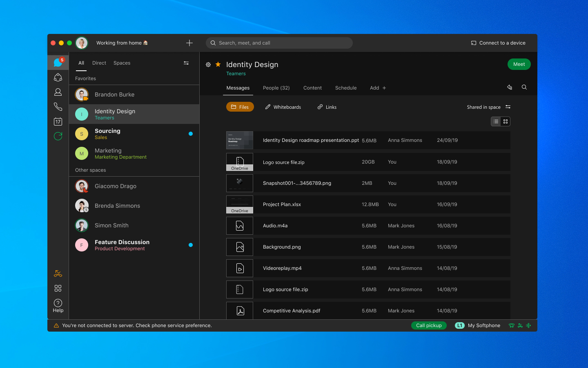Screen dimensions: 588x368
Task: Open the Meetings calendar icon
Action: coord(58,121)
